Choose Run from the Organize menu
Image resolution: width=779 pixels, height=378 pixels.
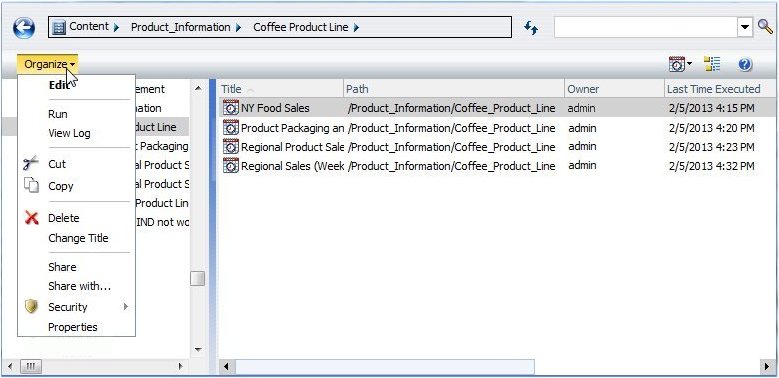click(x=58, y=114)
